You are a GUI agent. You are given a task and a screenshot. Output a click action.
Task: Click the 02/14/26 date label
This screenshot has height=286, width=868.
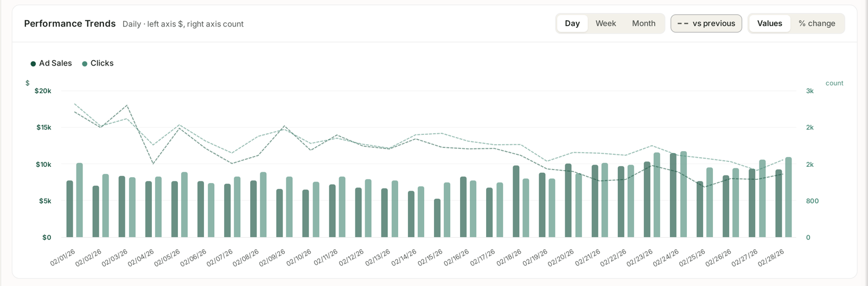pos(404,257)
